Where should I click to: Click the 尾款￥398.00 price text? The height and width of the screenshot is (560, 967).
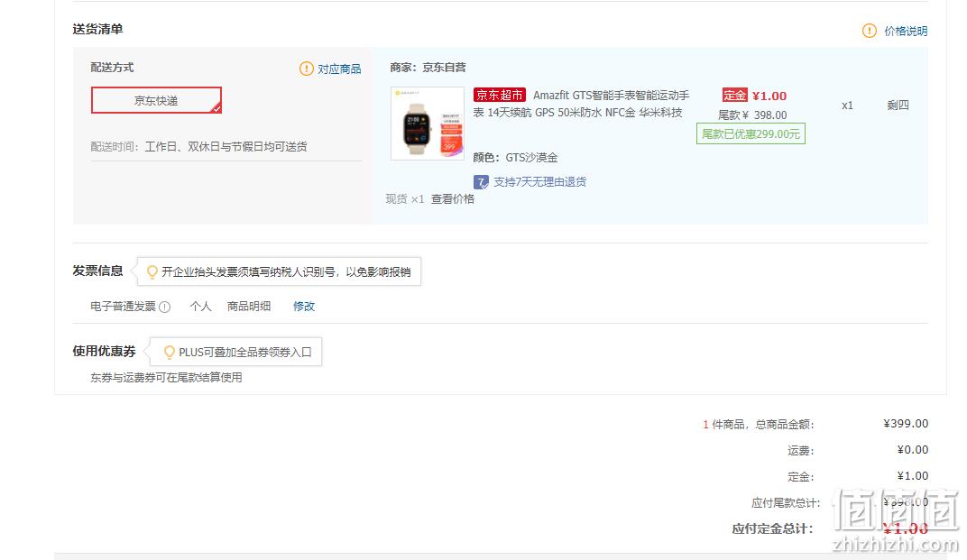752,115
